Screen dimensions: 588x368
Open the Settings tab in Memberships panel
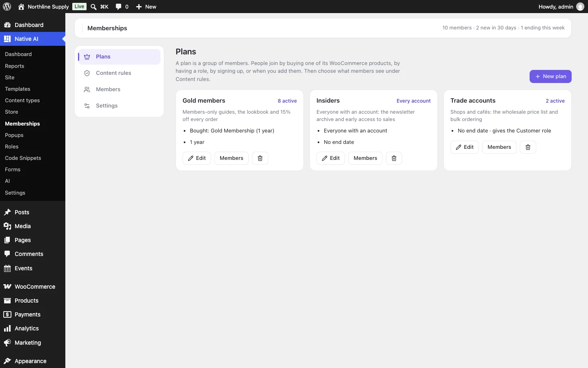click(x=119, y=106)
